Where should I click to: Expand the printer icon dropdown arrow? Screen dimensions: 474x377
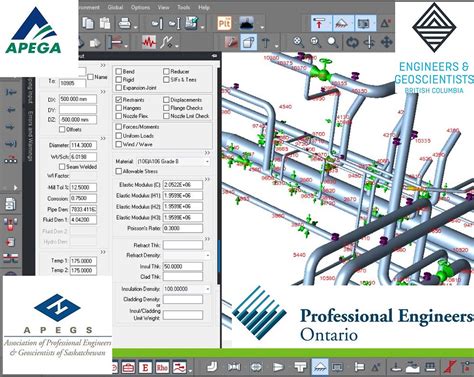pos(136,27)
